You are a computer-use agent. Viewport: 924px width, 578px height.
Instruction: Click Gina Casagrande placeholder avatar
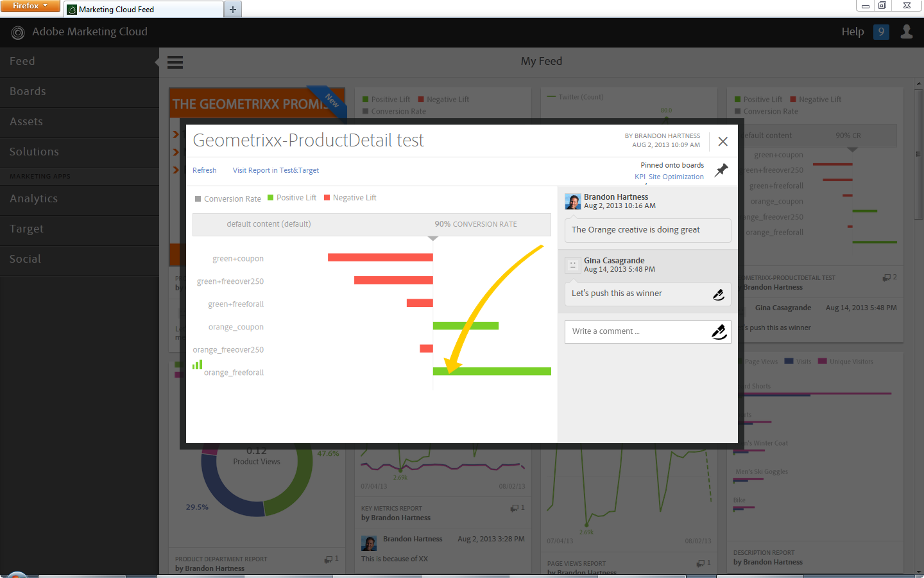(x=573, y=265)
